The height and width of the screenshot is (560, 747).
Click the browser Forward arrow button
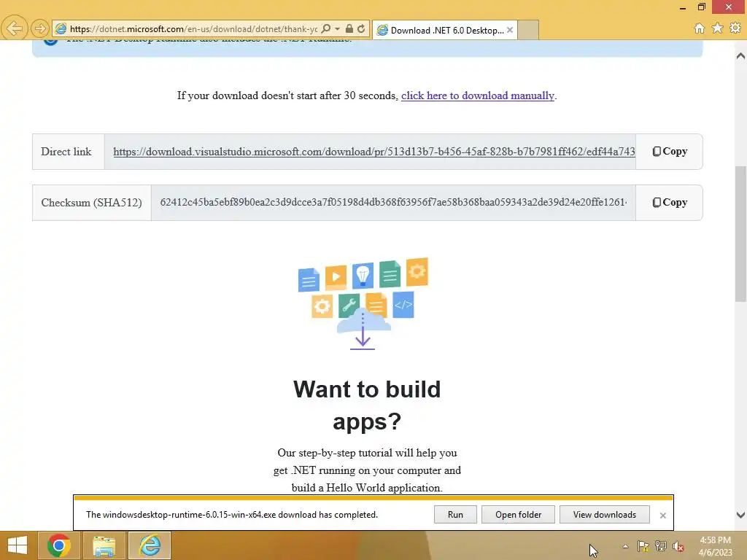[x=40, y=28]
